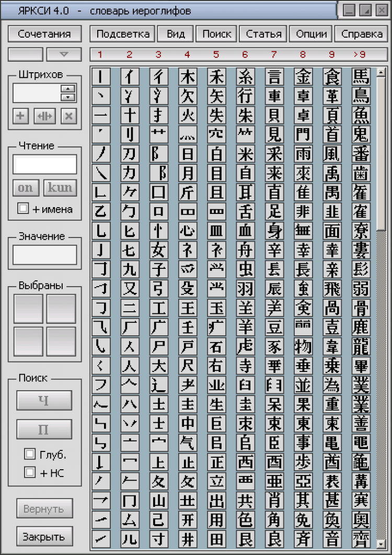Screen dimensions: 392x555
Task: Select the 虫 insect radical
Action: click(245, 269)
